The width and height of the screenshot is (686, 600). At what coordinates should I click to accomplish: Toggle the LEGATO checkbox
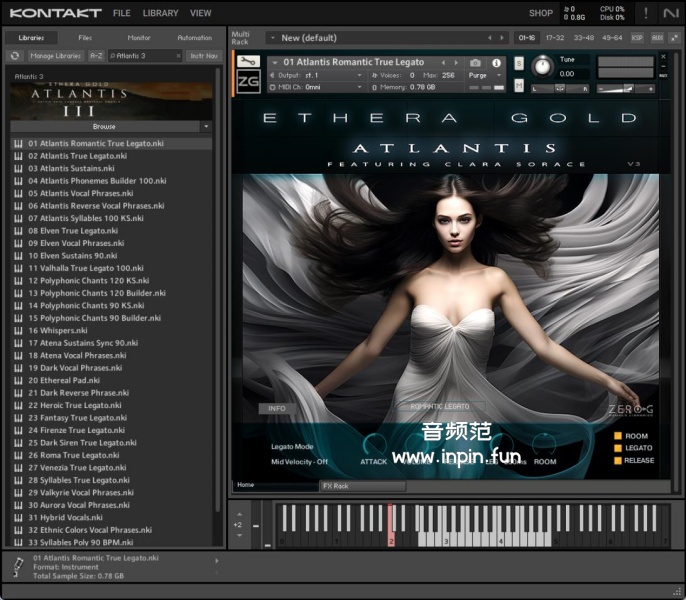618,448
